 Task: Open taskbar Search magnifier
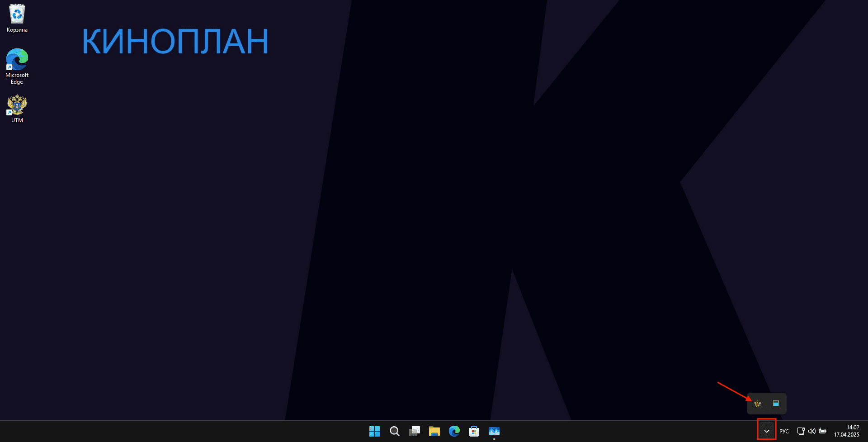tap(394, 431)
